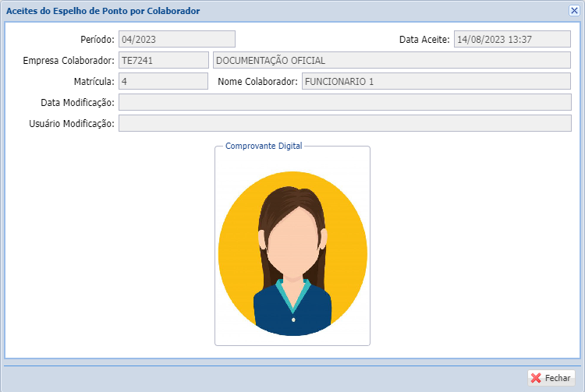Click the Data Aceite label
This screenshot has width=585, height=392.
point(424,40)
